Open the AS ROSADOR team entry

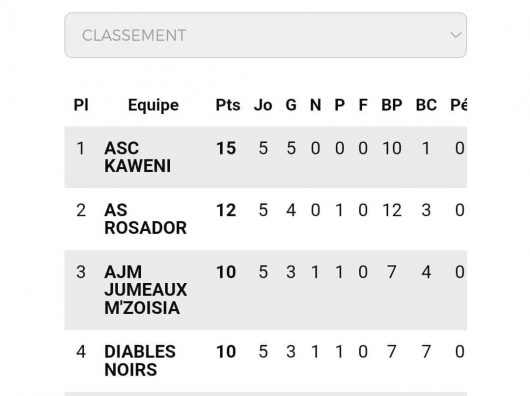click(x=145, y=219)
